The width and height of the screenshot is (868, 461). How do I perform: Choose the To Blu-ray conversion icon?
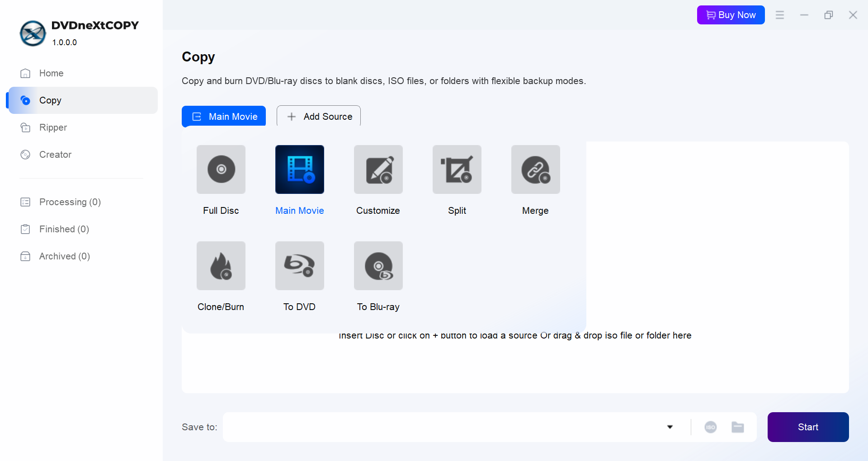pos(378,266)
